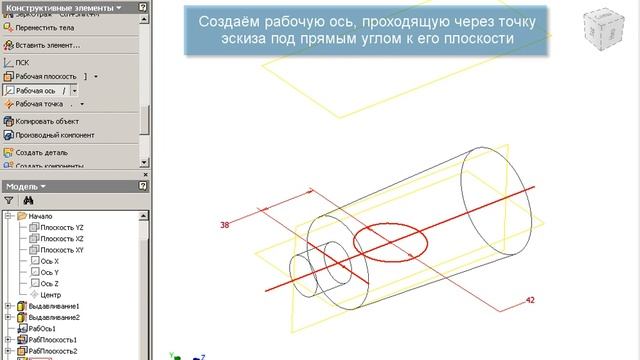Click the binoculars find icon
This screenshot has width=640, height=360.
click(28, 200)
